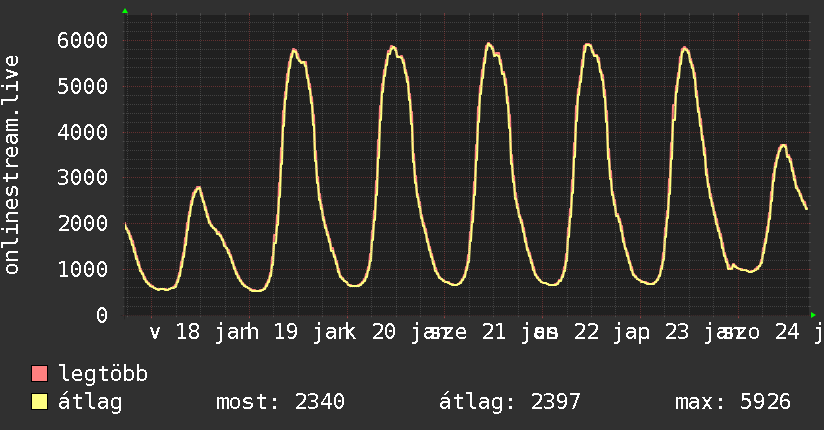Click the 5000 y-axis label
The height and width of the screenshot is (430, 824).
pos(83,86)
